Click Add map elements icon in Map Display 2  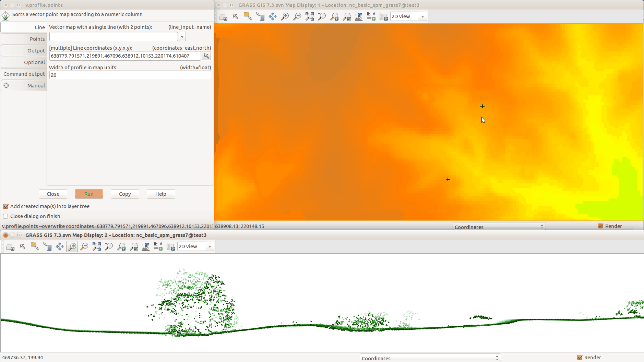(158, 246)
